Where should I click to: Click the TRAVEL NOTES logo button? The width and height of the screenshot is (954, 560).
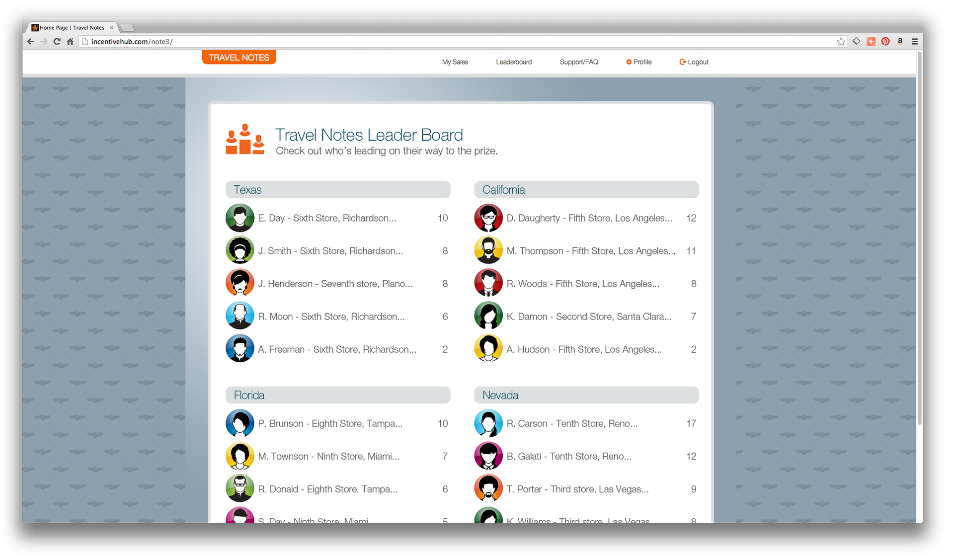click(239, 58)
